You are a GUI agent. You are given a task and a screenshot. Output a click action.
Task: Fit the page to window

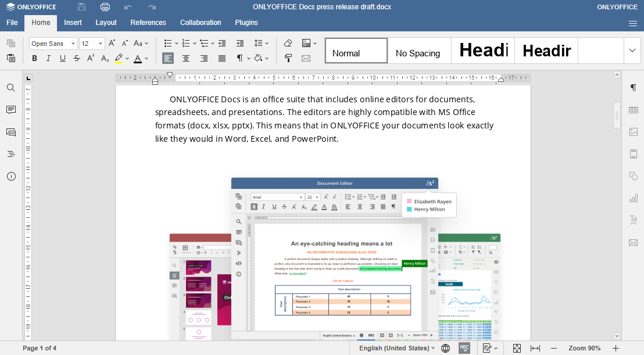point(517,348)
